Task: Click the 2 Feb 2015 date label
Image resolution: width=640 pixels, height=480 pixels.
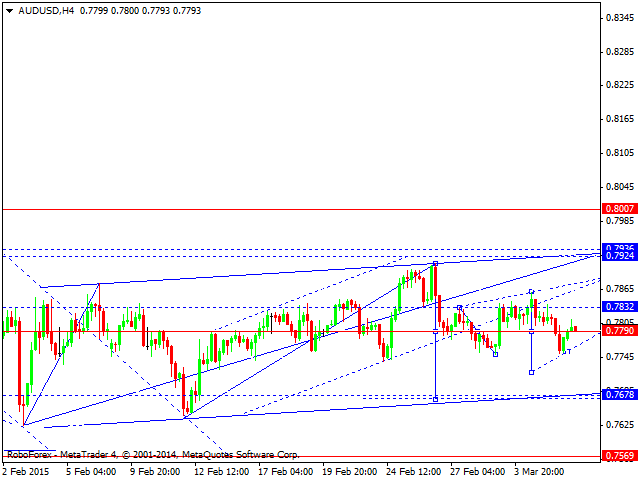Action: (x=28, y=470)
